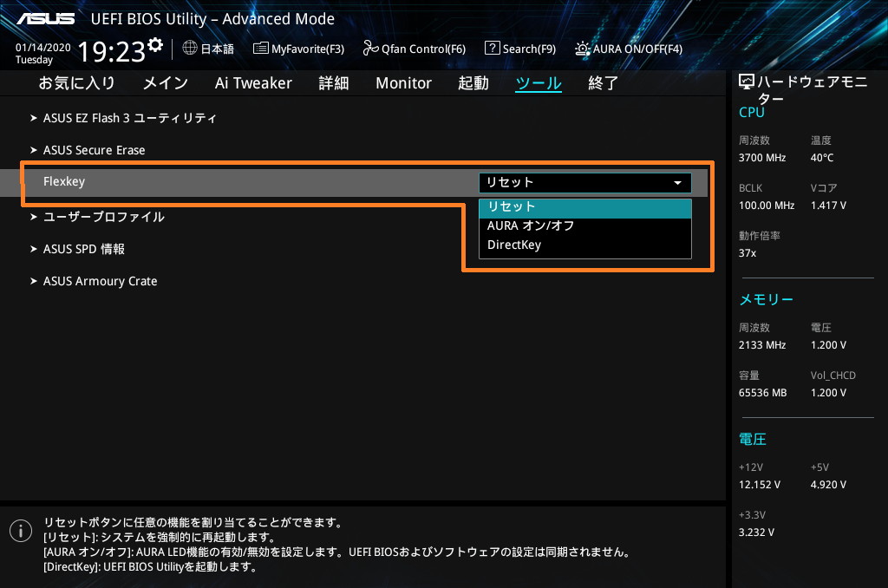
Task: Click the 電圧 section heading
Action: [x=753, y=440]
